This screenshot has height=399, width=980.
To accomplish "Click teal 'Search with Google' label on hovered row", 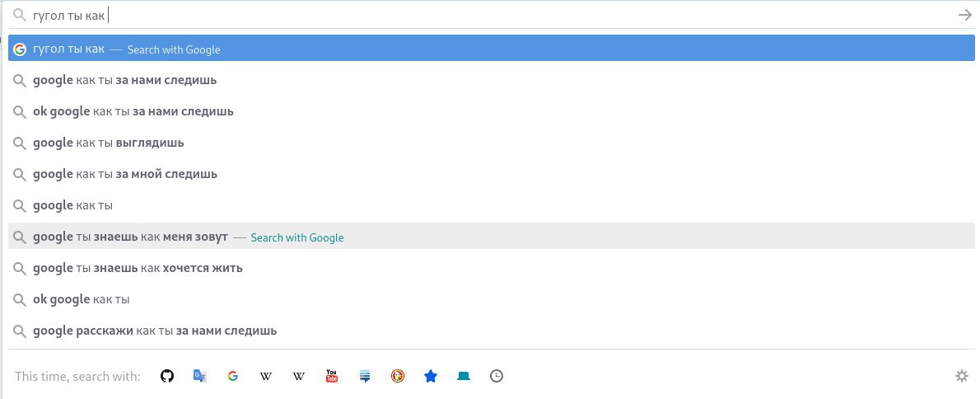I will pyautogui.click(x=296, y=237).
